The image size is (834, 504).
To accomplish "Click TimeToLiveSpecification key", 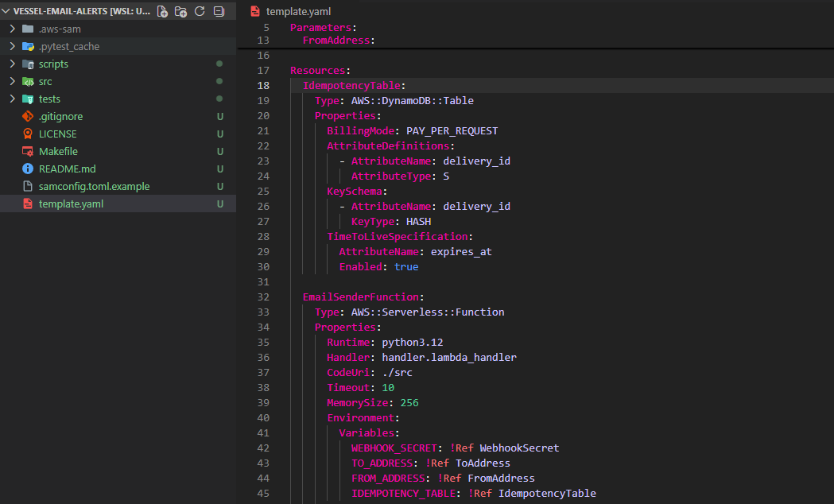I will tap(398, 237).
